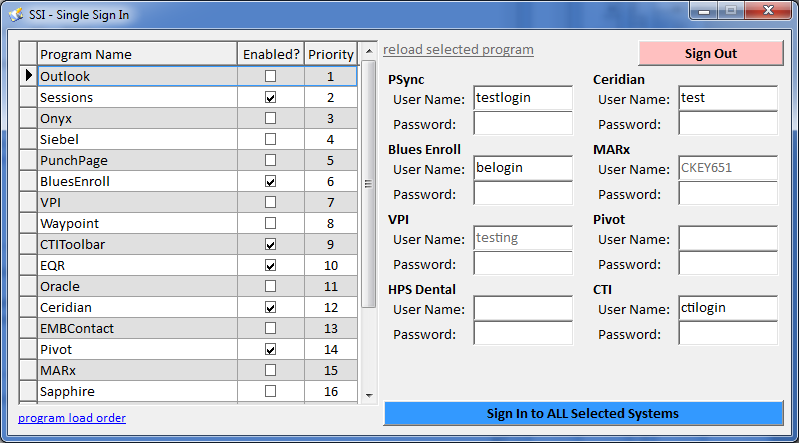Screen dimensions: 799x443
Task: Uncheck the CTIToolbar checkbox
Action: (271, 244)
